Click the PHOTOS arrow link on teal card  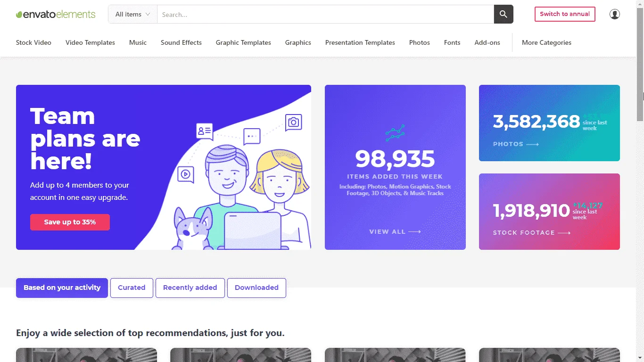pos(516,144)
